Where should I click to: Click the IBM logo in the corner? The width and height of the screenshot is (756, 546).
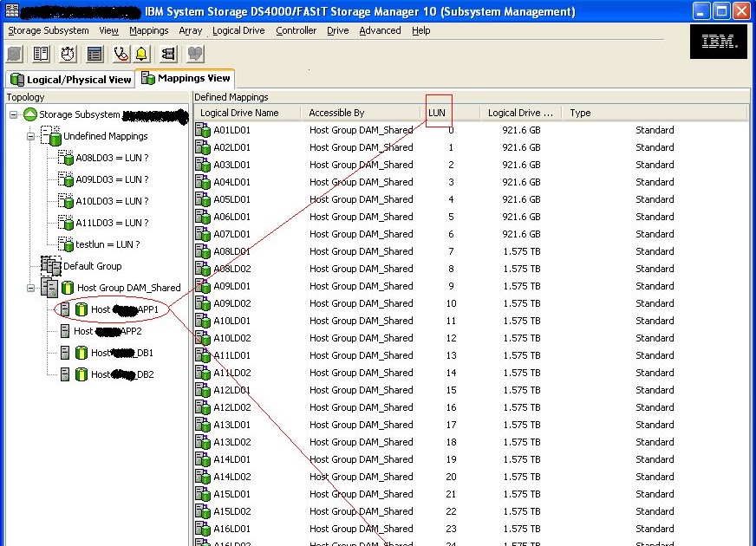click(717, 40)
